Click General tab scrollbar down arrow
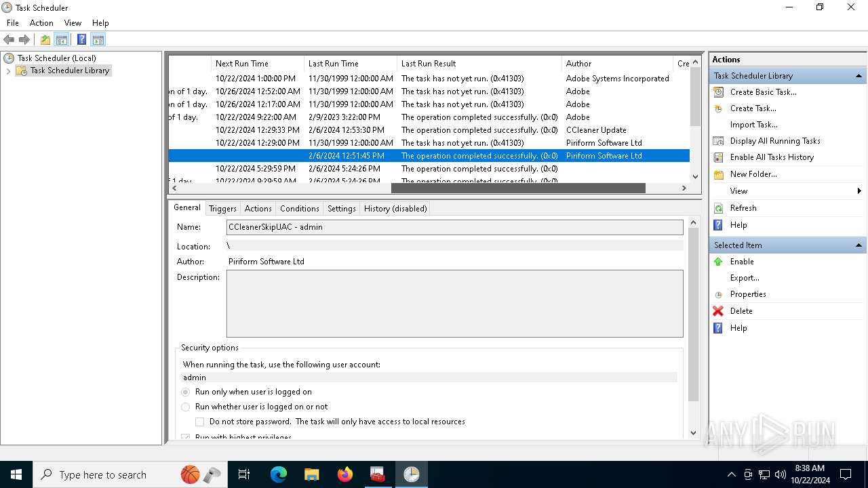The image size is (868, 488). tap(693, 432)
